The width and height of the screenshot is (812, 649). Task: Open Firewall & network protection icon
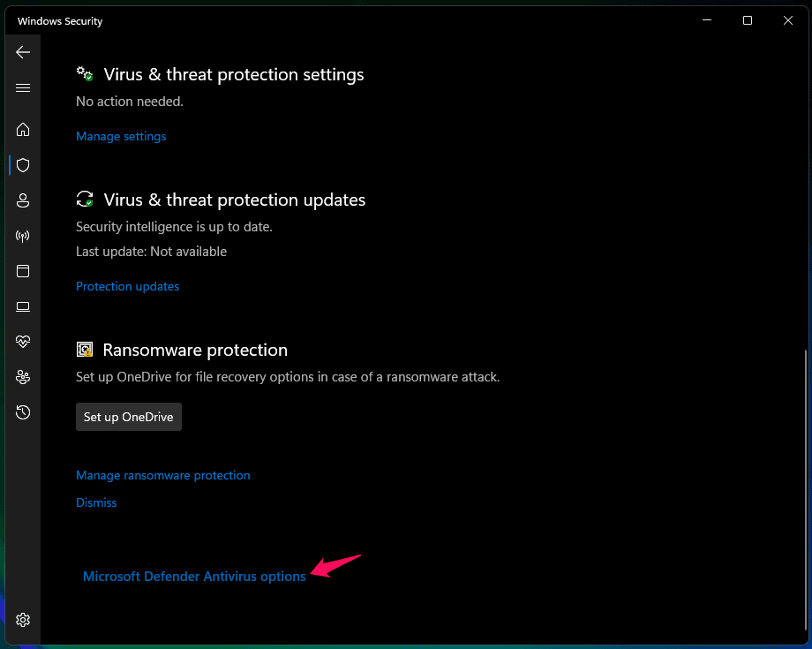(x=23, y=236)
